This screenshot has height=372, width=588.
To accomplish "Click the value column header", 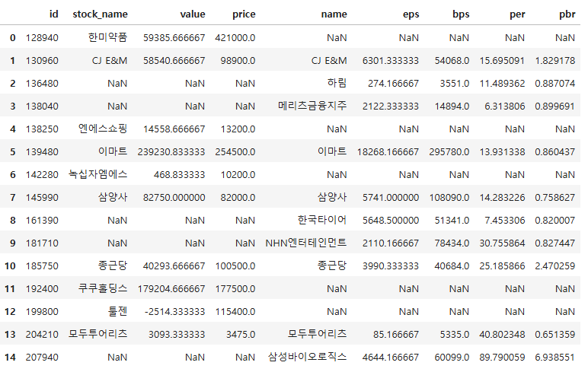I will point(193,14).
